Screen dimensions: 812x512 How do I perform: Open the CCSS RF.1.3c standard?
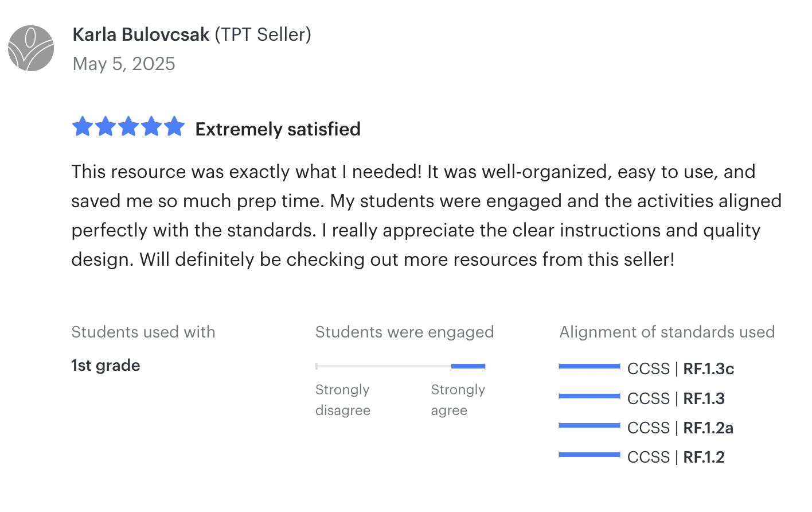[x=681, y=369]
